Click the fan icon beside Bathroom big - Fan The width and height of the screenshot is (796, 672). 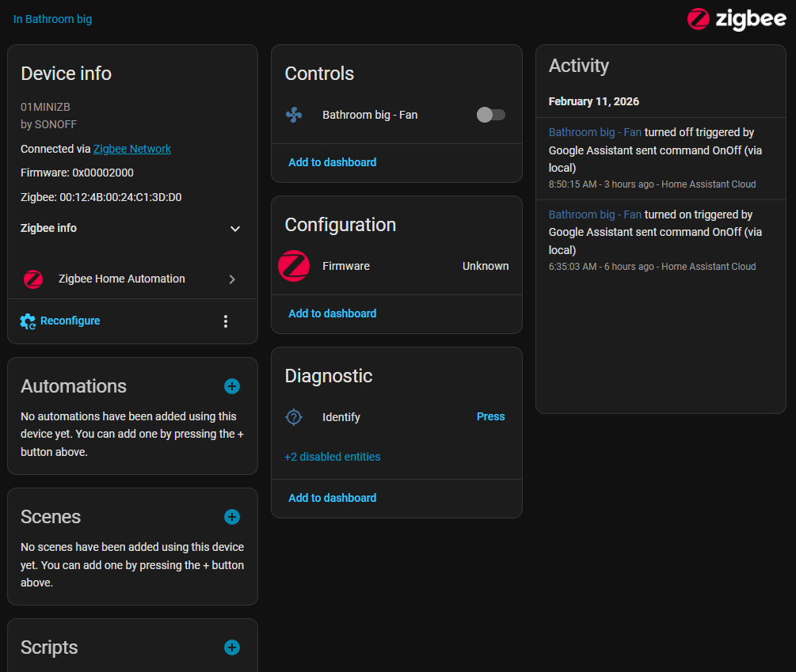(294, 115)
